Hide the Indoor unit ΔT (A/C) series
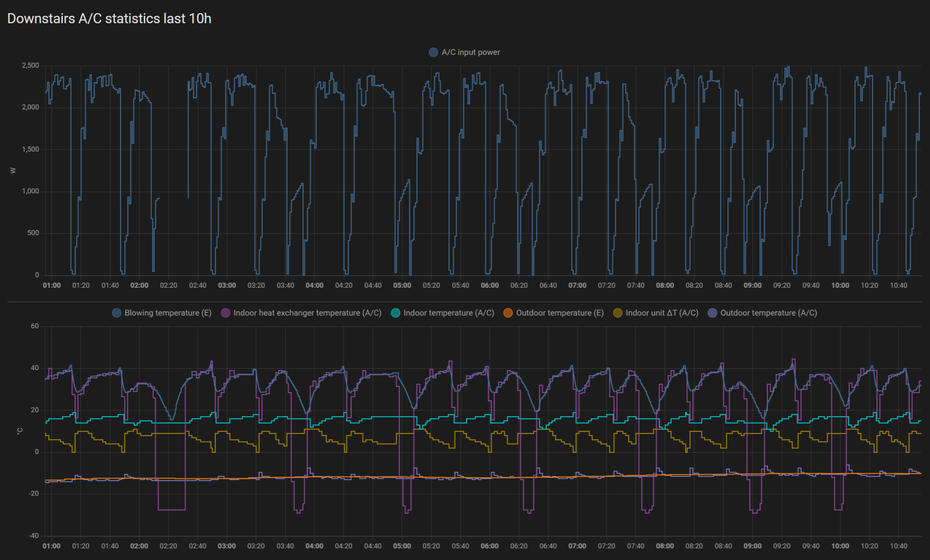 point(662,313)
